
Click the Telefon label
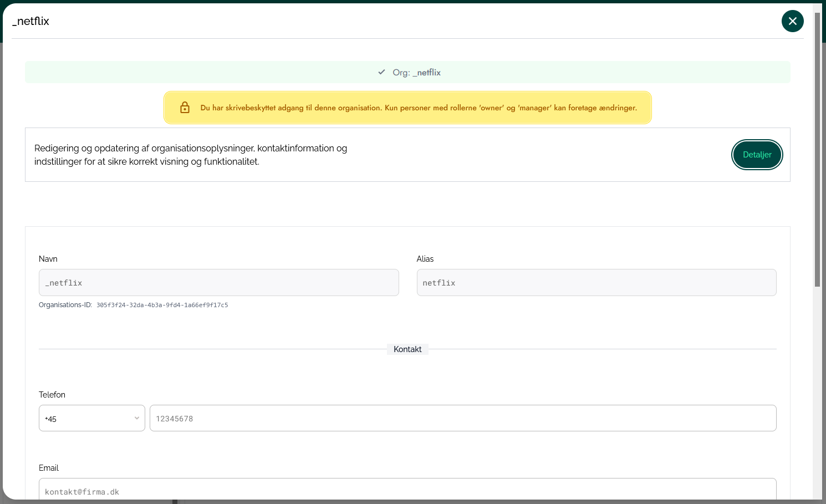tap(52, 395)
